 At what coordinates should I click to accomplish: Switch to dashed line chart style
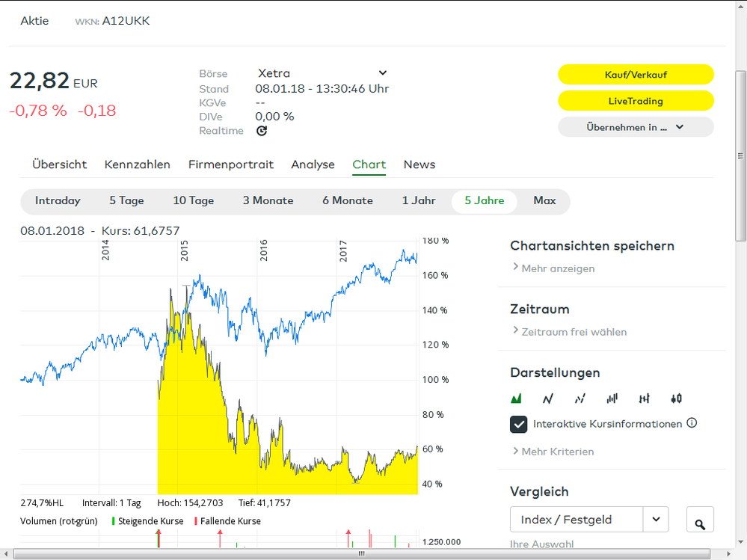click(580, 399)
